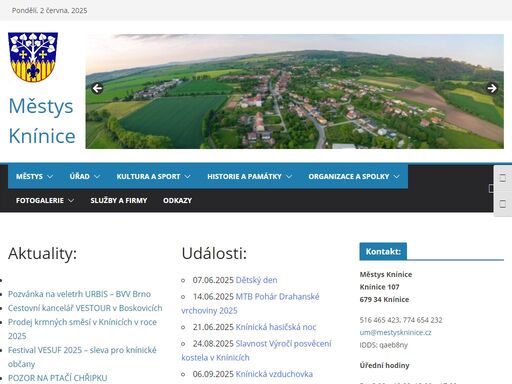This screenshot has width=512, height=384.
Task: Open the Dětský den event
Action: pyautogui.click(x=256, y=280)
